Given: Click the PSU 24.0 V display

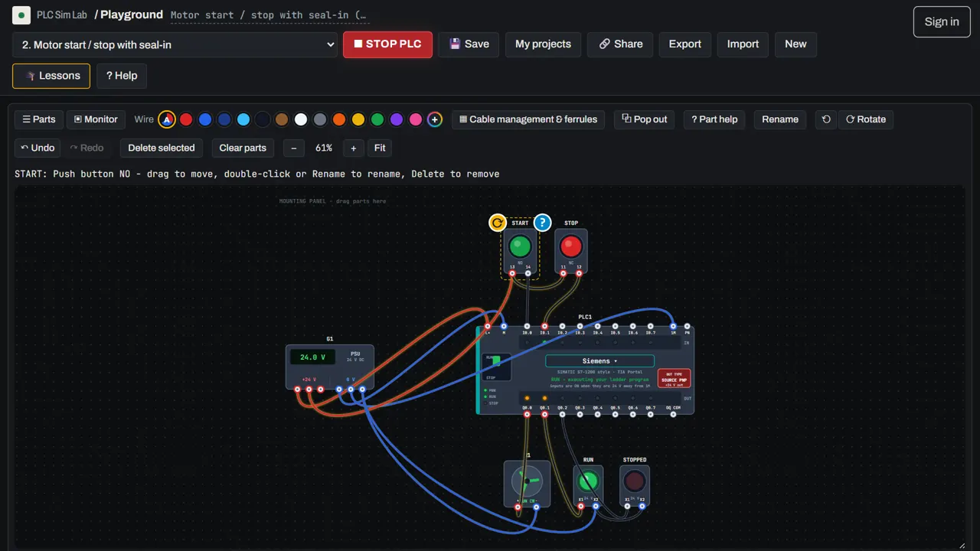Looking at the screenshot, I should click(x=312, y=357).
